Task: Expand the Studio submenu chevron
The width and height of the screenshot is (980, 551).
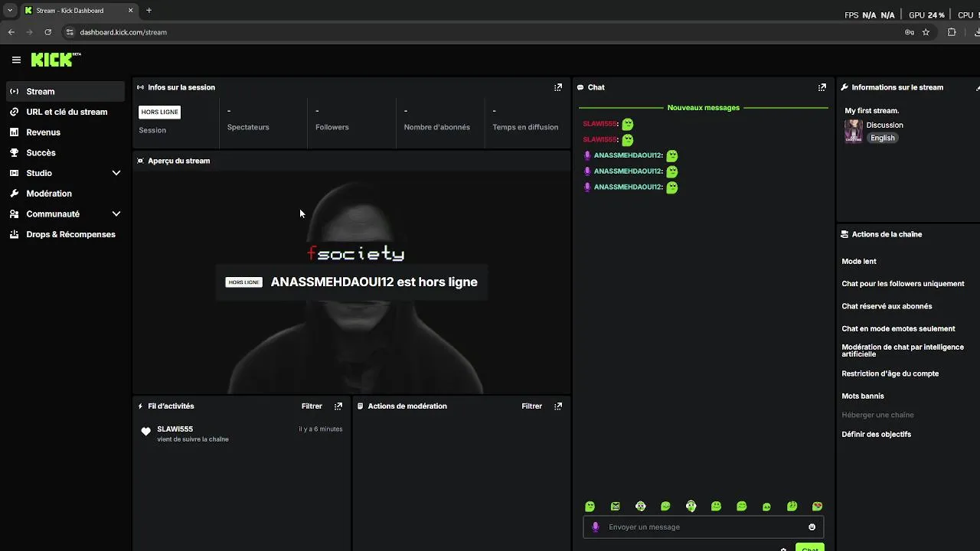Action: [116, 173]
